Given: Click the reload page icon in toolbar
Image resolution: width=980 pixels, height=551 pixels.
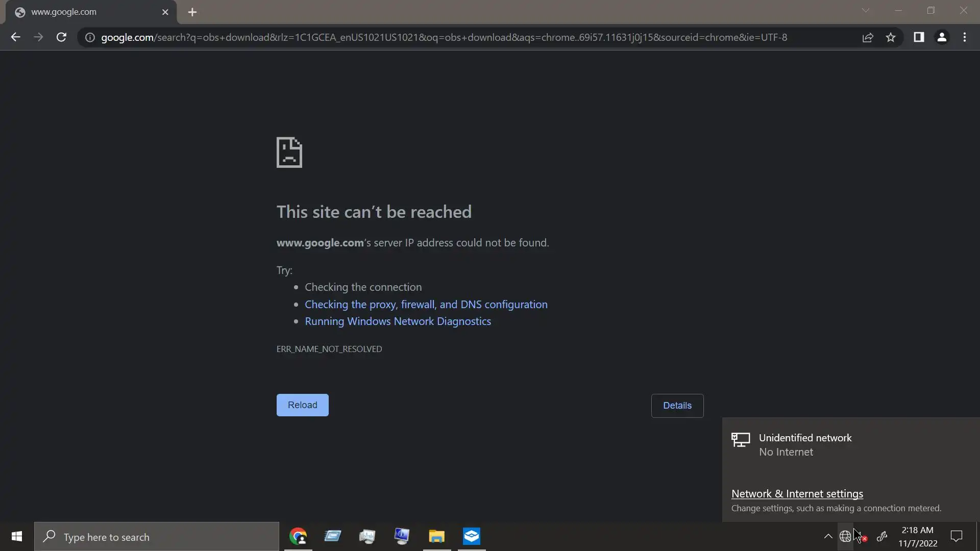Looking at the screenshot, I should [61, 37].
